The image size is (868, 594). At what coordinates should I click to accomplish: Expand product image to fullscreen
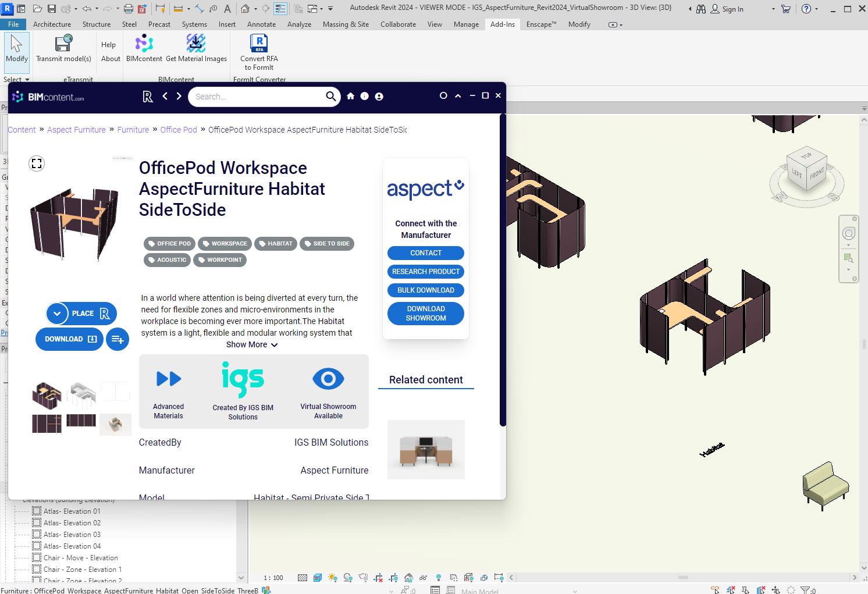click(x=37, y=163)
